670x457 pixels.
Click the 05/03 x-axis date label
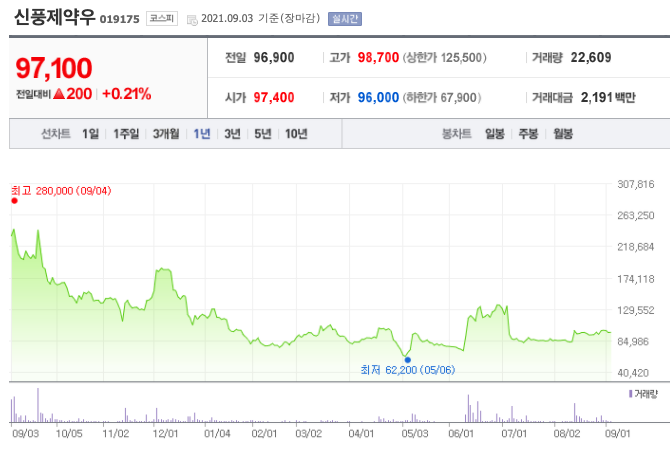(414, 434)
